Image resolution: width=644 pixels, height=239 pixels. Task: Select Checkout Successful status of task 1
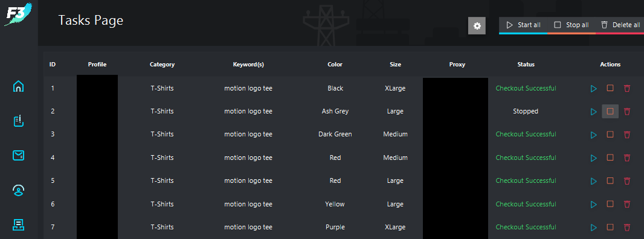[526, 88]
